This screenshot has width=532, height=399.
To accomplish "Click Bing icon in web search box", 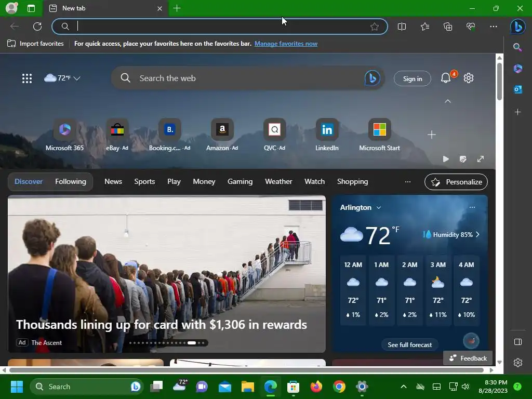I will pos(372,78).
